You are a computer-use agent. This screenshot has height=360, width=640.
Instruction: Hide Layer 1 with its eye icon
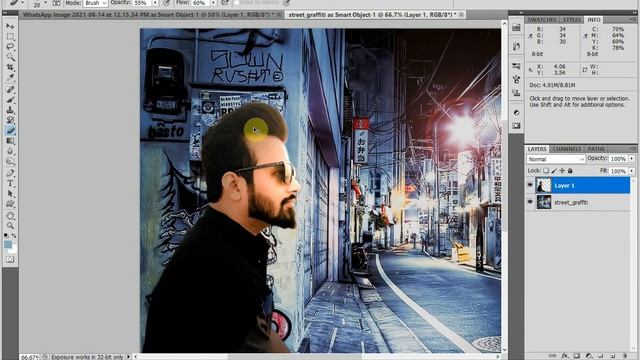530,185
